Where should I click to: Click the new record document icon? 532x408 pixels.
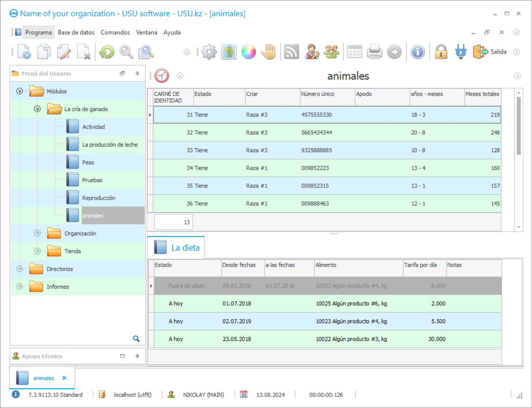[24, 52]
